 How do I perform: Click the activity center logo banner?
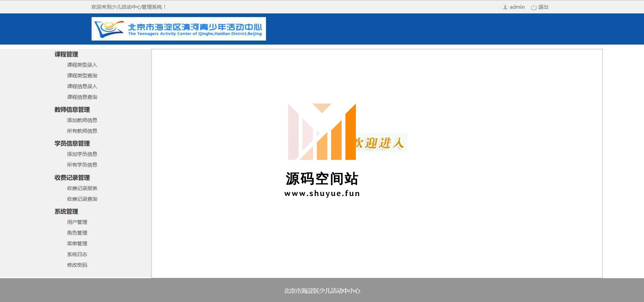(178, 29)
